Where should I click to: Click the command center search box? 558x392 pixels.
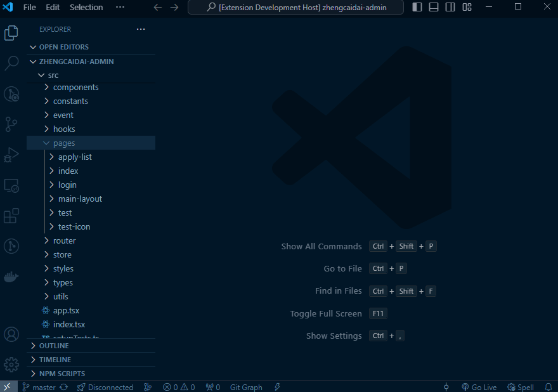295,7
